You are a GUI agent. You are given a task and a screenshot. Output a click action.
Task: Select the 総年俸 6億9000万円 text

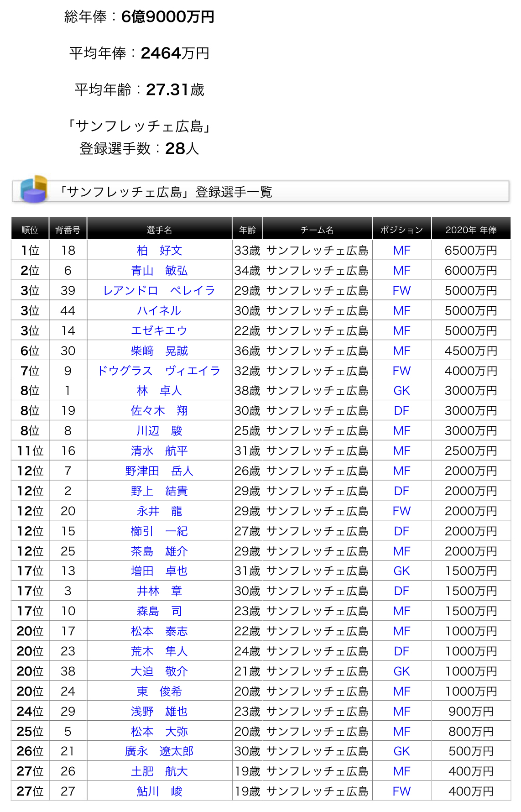[139, 17]
